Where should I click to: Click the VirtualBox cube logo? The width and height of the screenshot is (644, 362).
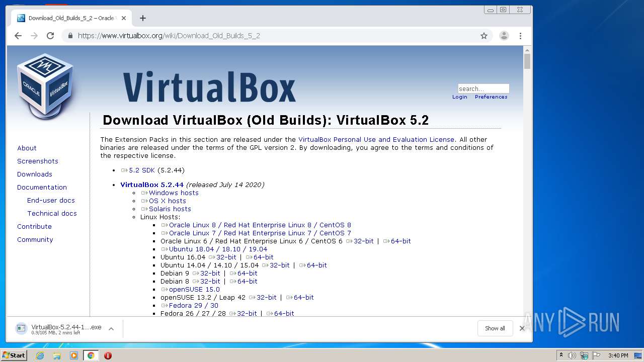click(46, 86)
